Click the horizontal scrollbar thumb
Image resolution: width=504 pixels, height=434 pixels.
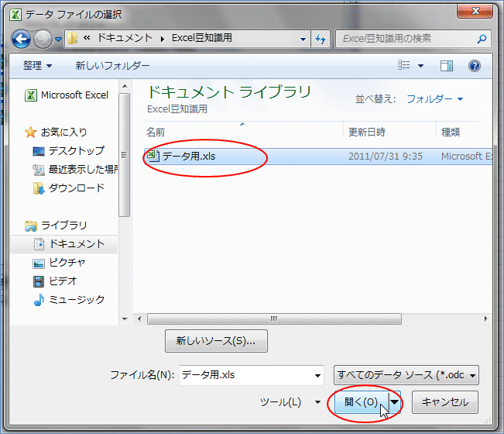click(x=274, y=319)
